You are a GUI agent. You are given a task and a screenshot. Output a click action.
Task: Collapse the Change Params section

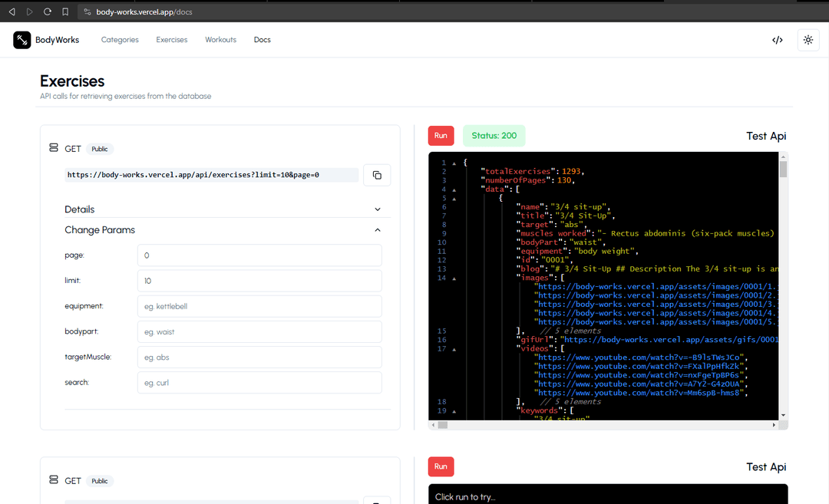click(x=227, y=230)
